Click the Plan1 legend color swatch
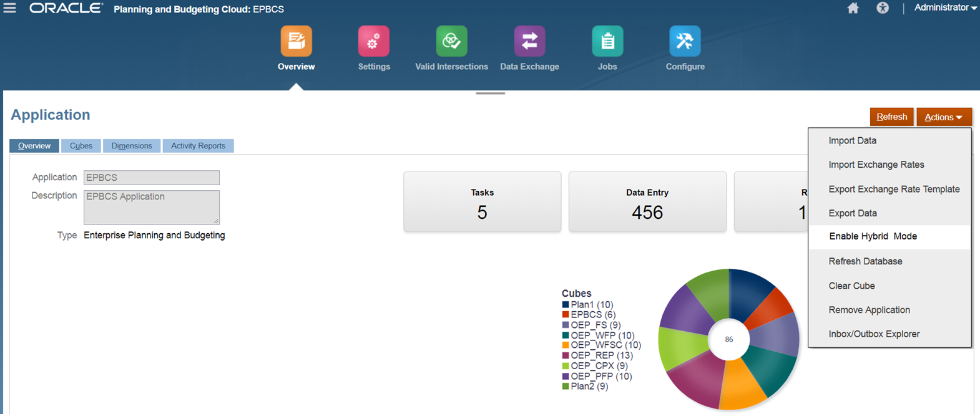Viewport: 980px width, 414px height. tap(566, 305)
